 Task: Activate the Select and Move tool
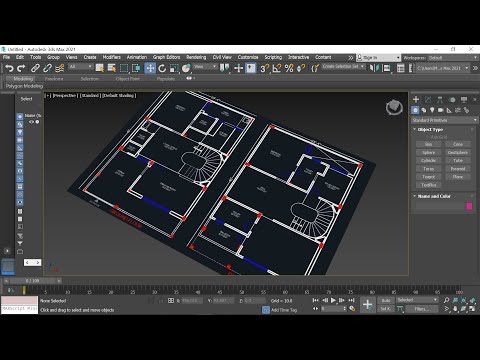tap(150, 68)
